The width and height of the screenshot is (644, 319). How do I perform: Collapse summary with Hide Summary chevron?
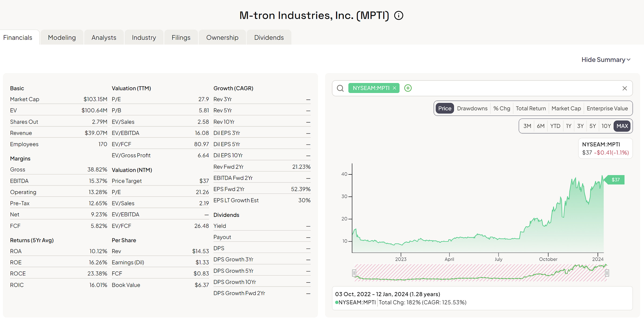[x=628, y=60]
